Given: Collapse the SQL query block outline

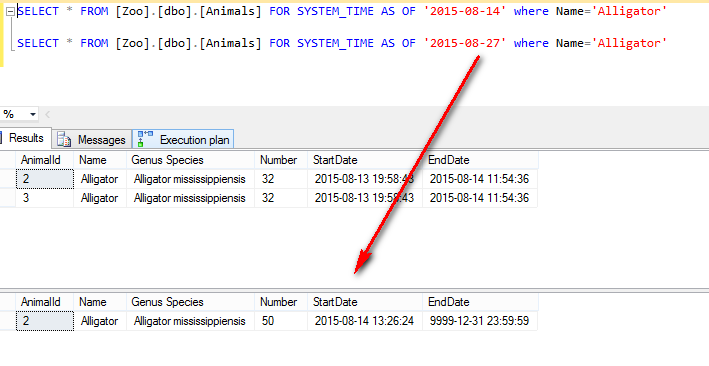Looking at the screenshot, I should (10, 12).
